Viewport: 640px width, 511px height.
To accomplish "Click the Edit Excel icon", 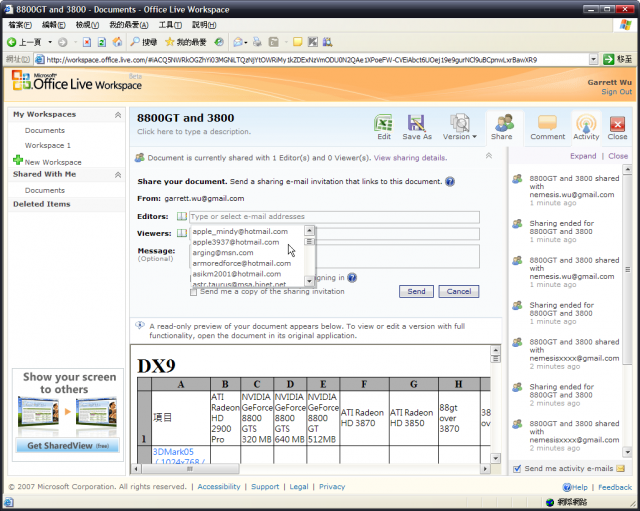I will tap(384, 123).
